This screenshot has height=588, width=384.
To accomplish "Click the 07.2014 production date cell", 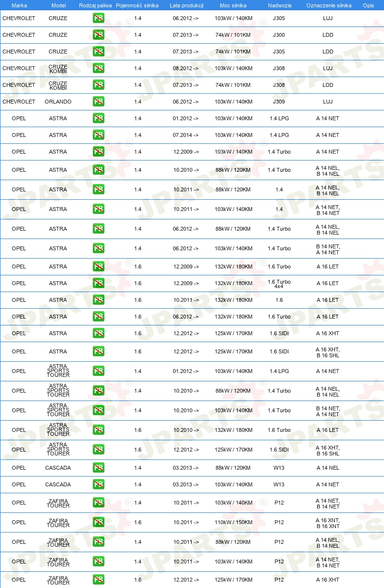I will (x=186, y=135).
